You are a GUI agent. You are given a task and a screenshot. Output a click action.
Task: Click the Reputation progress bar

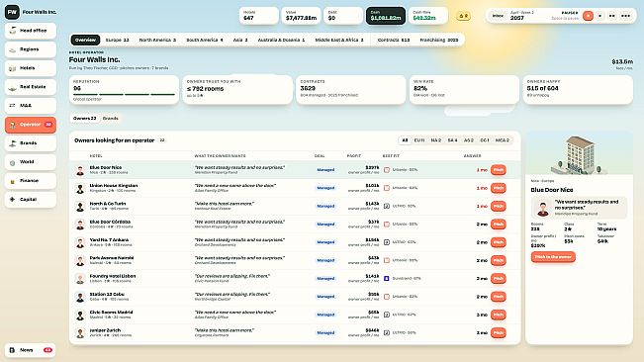tap(124, 94)
